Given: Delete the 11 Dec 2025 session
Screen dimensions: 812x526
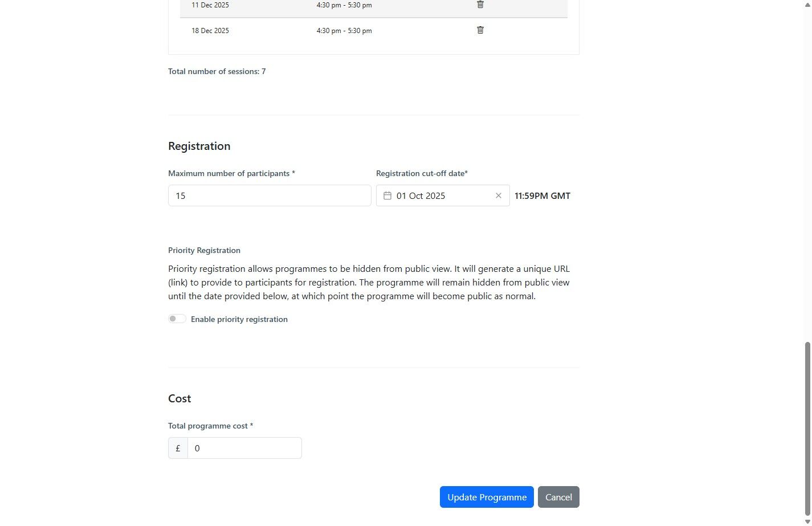Looking at the screenshot, I should pos(480,5).
